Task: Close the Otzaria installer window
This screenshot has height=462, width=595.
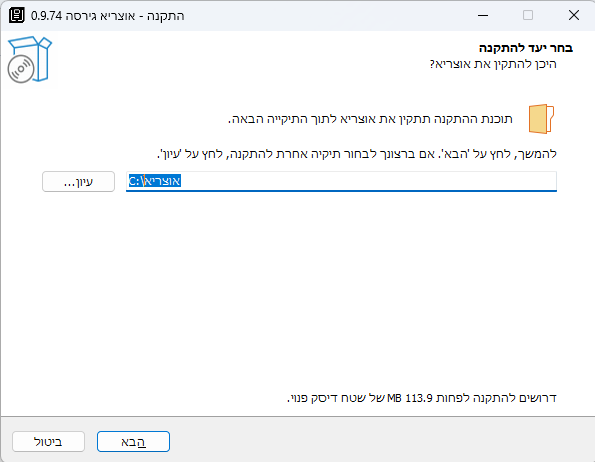Action: [573, 16]
